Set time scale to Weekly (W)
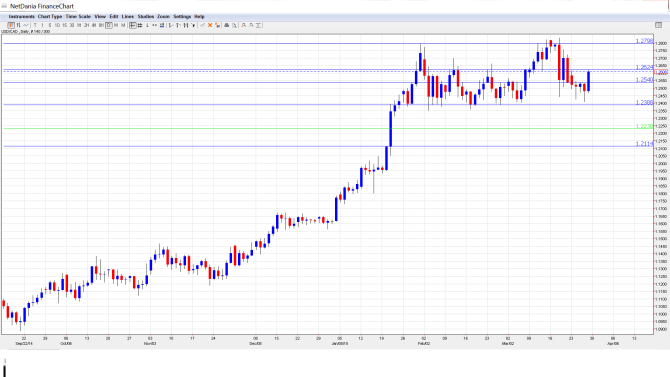670x377 pixels. click(x=116, y=26)
